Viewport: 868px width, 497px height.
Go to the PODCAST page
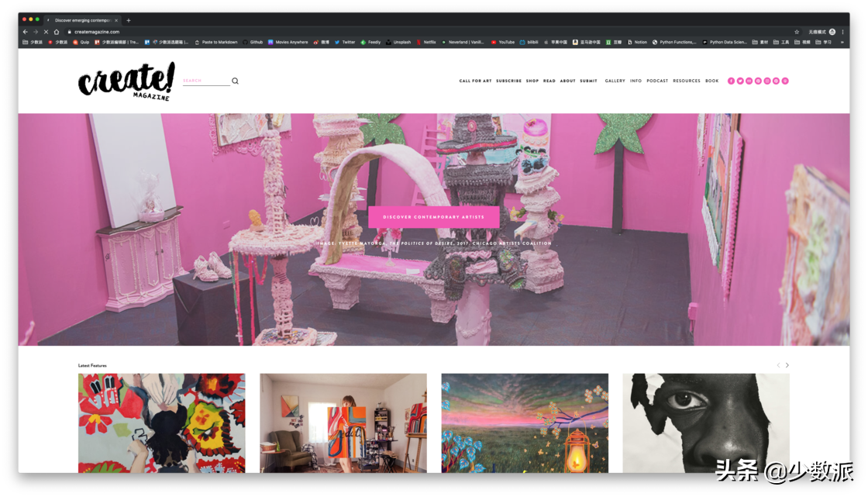(657, 81)
